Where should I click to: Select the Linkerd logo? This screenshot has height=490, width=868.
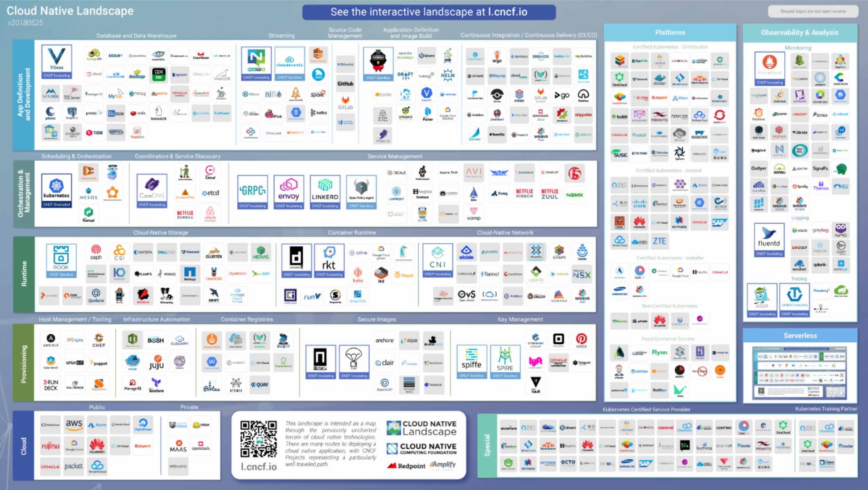point(325,192)
